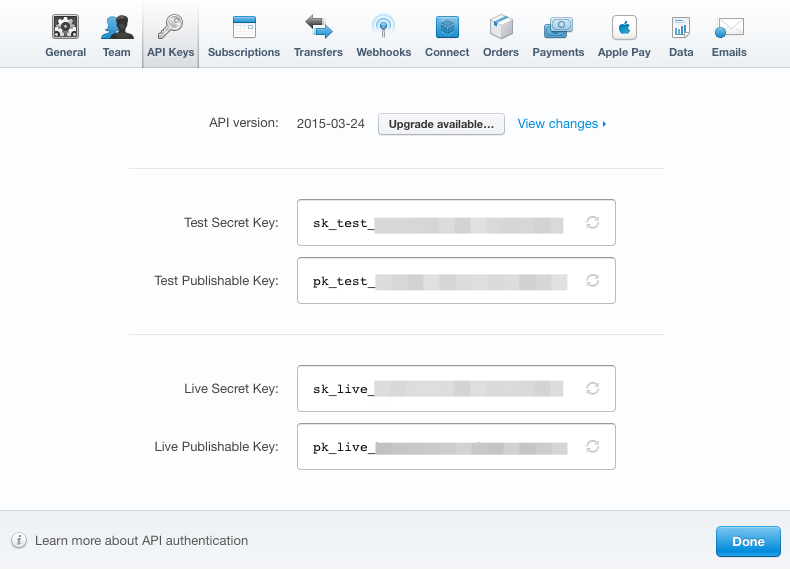
Task: Click the info icon in the footer
Action: (x=19, y=540)
